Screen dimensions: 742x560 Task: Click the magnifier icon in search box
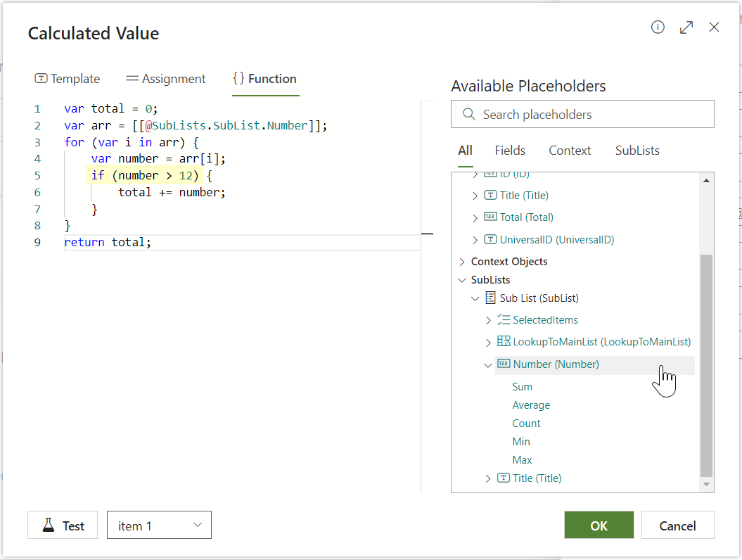click(468, 114)
